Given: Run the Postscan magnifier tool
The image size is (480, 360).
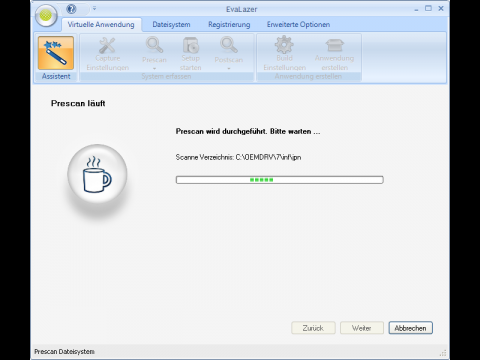Looking at the screenshot, I should pos(229,49).
